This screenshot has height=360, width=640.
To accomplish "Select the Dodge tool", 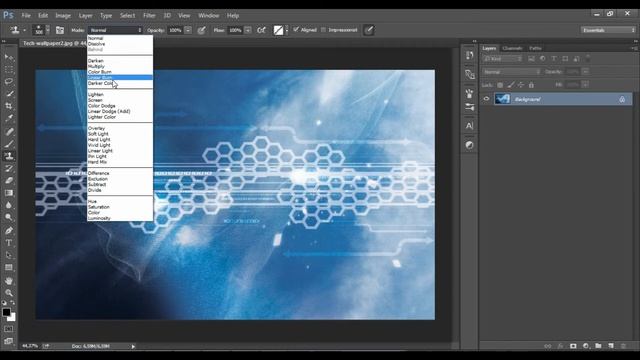I will pyautogui.click(x=9, y=217).
